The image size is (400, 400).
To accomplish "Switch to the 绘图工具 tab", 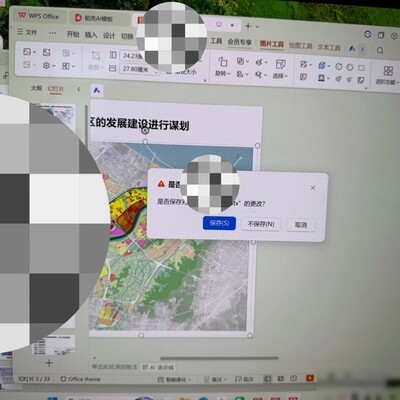I will [x=300, y=45].
